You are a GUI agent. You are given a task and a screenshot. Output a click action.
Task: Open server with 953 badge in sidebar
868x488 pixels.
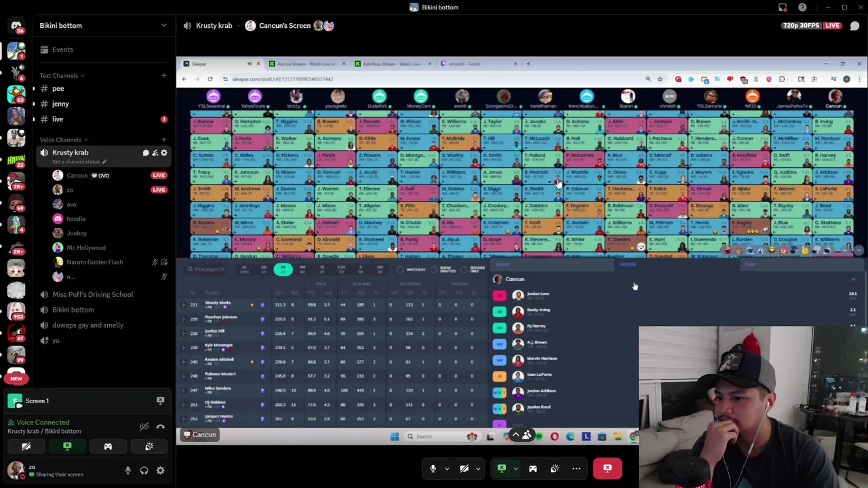click(16, 310)
